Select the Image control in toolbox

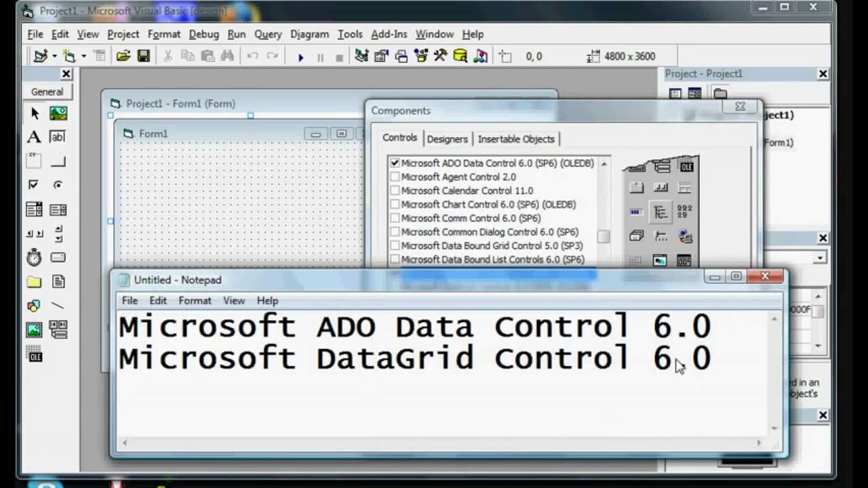[34, 330]
